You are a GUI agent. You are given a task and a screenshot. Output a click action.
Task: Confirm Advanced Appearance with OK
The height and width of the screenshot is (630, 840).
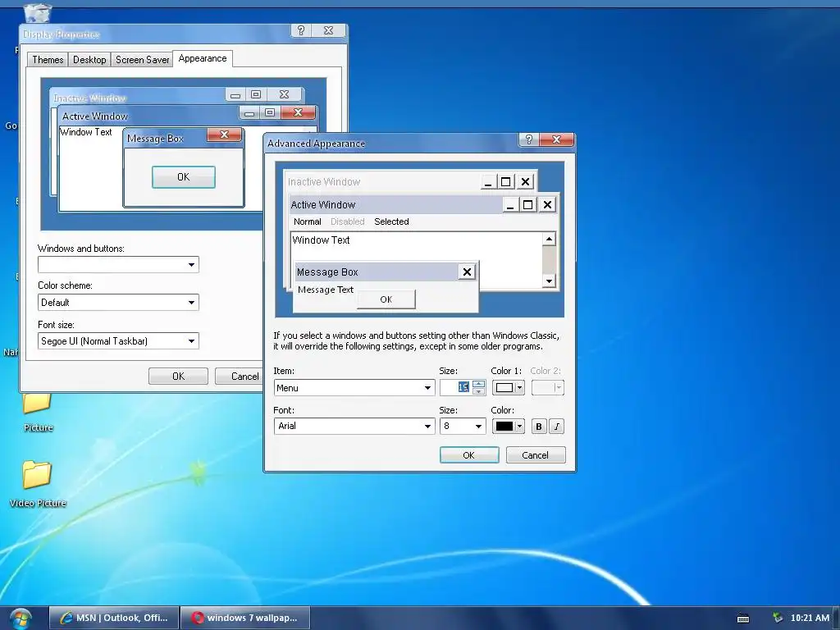click(468, 454)
